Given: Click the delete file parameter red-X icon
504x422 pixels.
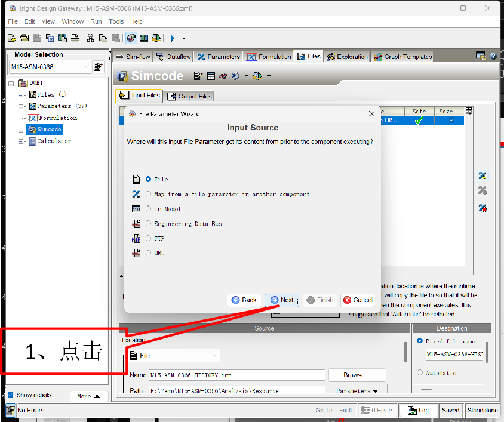Looking at the screenshot, I should [483, 208].
